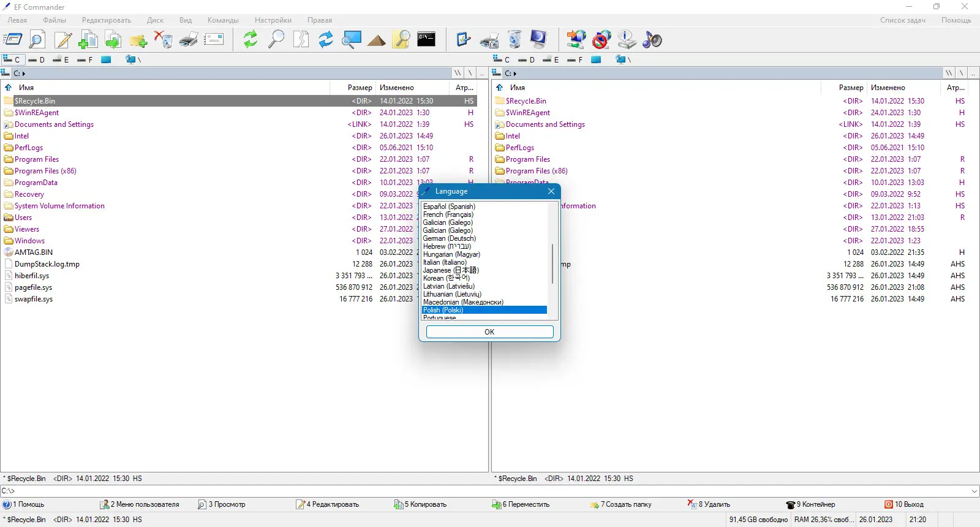Click the music note speaker icon
The width and height of the screenshot is (980, 527).
(652, 40)
